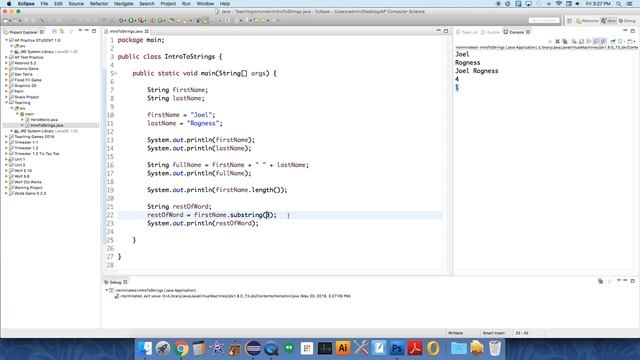This screenshot has height=360, width=640.
Task: Minimize the Console view panel
Action: click(x=625, y=31)
